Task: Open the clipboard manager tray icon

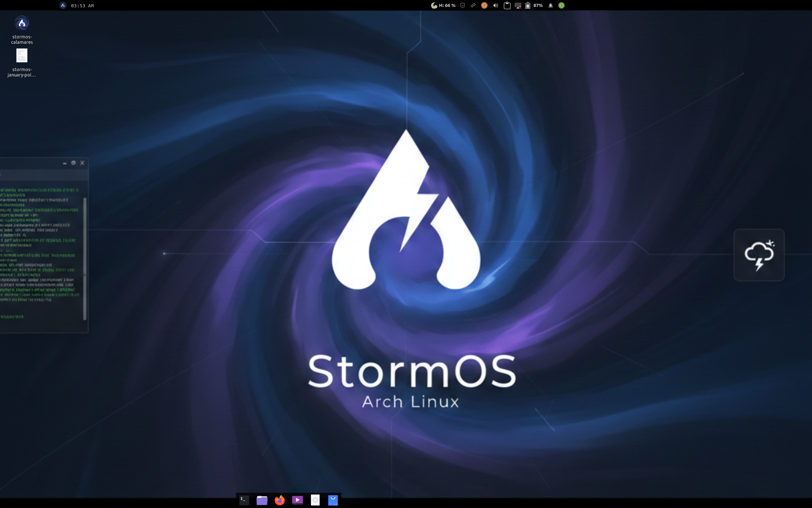Action: (x=507, y=5)
